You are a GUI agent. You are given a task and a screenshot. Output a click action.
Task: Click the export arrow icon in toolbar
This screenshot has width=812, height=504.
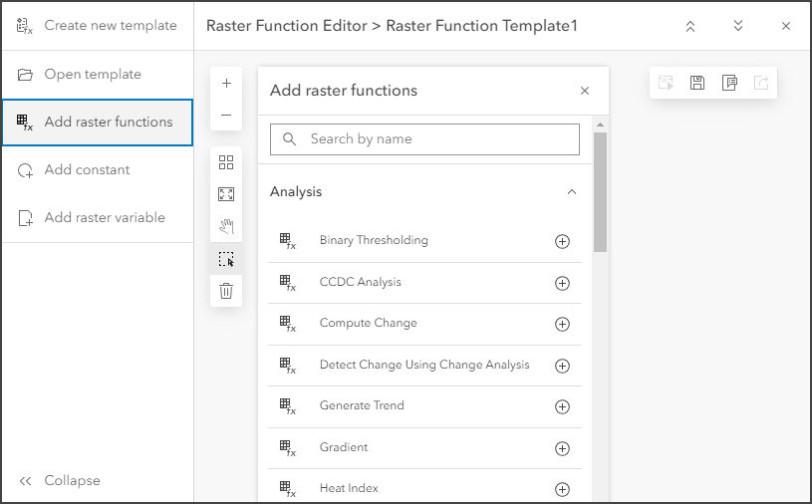click(x=761, y=83)
